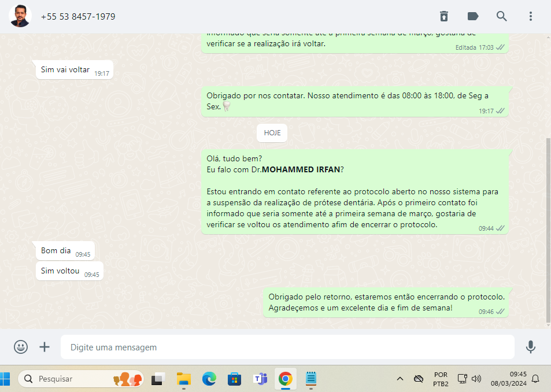Open the label tag icon
The image size is (551, 392).
coord(473,16)
